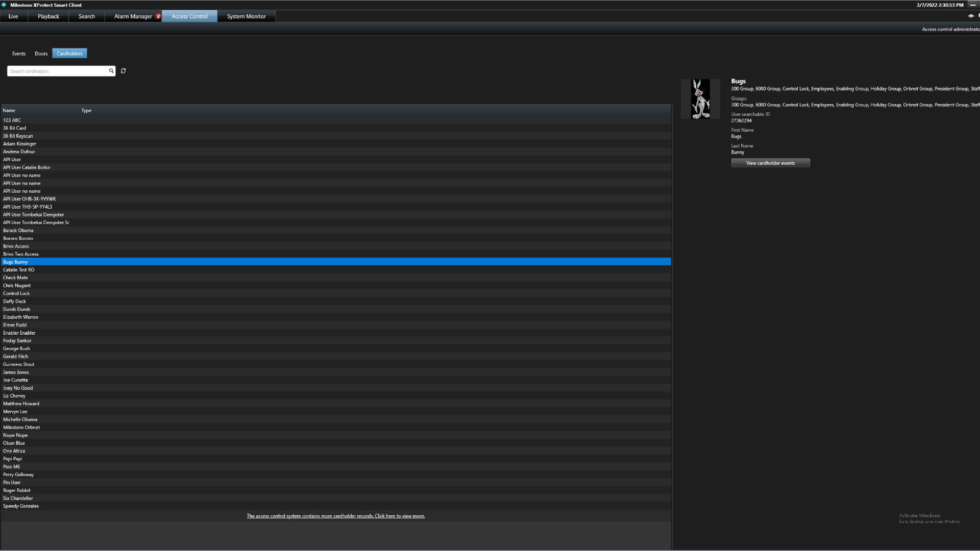Select cardholder Barack Obama
980x551 pixels.
click(336, 231)
